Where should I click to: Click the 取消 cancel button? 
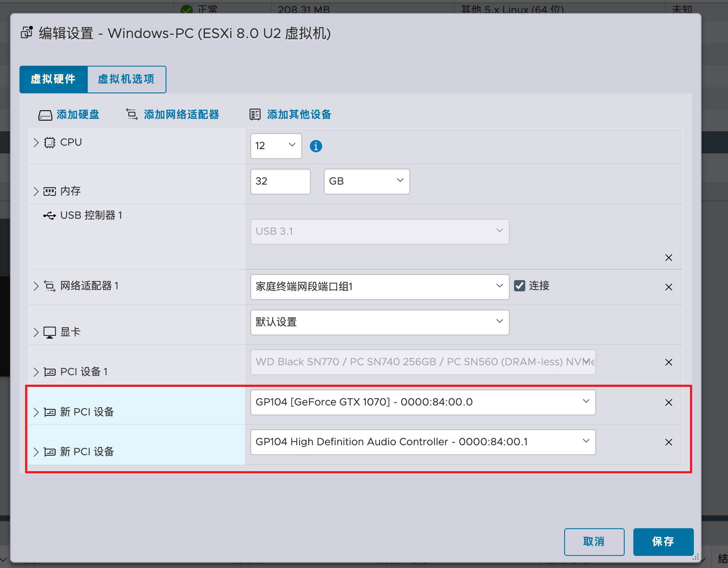(x=594, y=542)
